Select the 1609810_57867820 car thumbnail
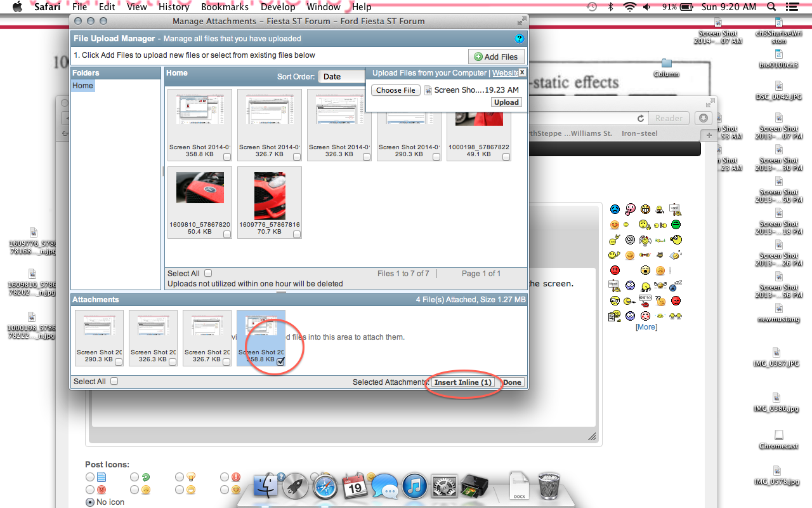The width and height of the screenshot is (812, 508). coord(200,188)
